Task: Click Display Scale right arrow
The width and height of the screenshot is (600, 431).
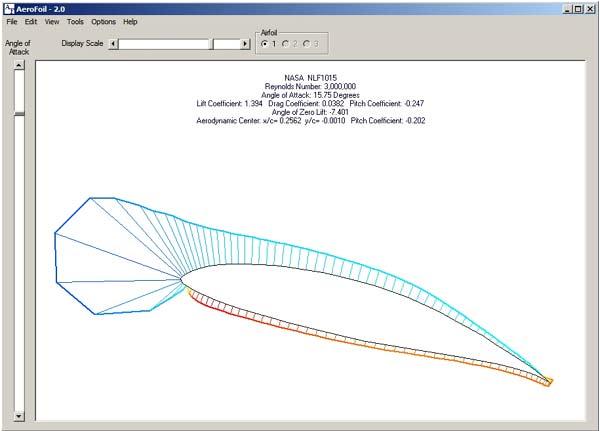Action: click(x=245, y=44)
